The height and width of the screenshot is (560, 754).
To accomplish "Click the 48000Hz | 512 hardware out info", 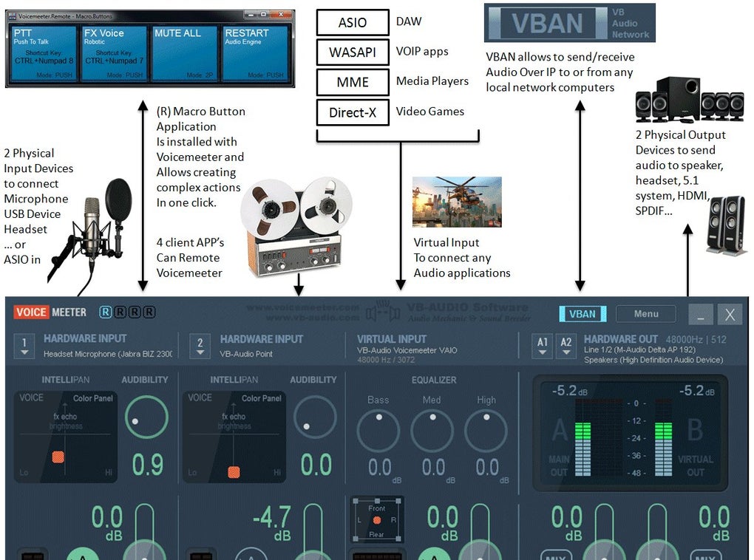I will point(696,339).
